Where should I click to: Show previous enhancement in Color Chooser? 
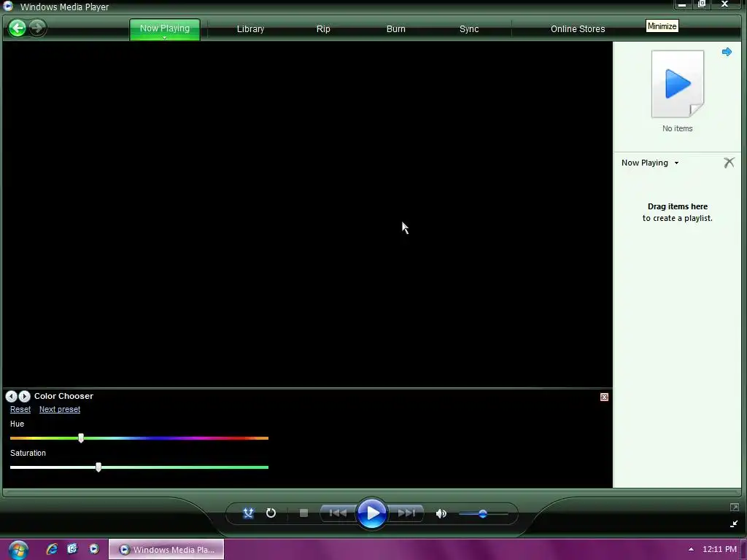[x=12, y=396]
